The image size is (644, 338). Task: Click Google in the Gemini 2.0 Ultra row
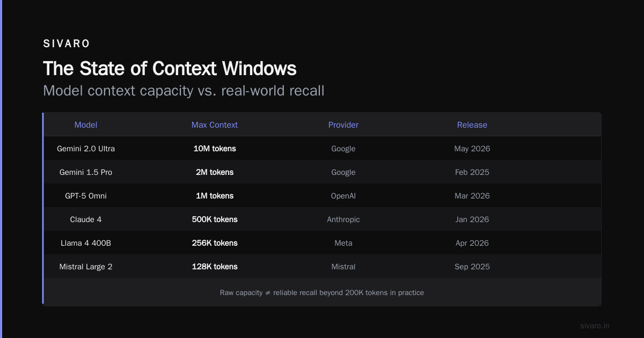[343, 149]
